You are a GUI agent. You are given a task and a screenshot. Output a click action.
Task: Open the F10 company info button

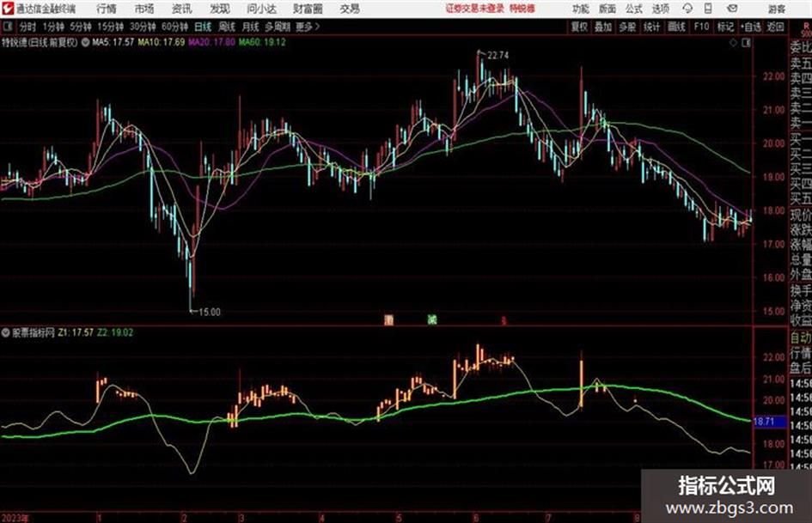[702, 27]
